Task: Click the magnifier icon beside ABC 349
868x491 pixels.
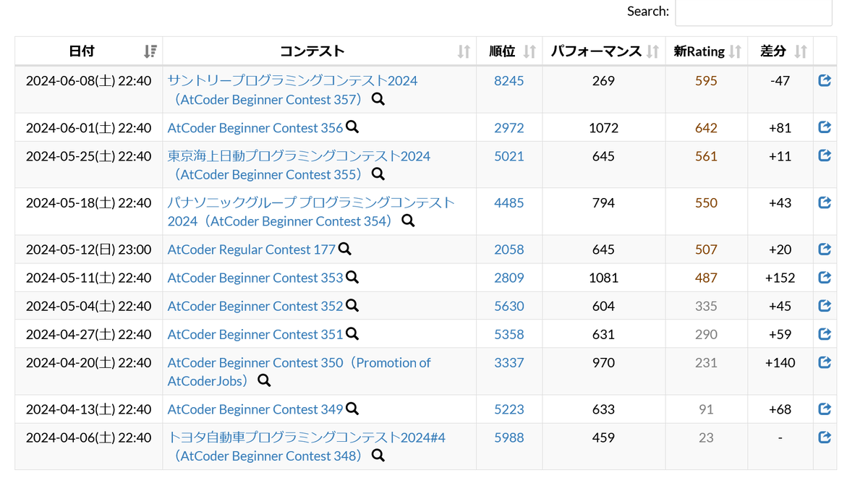Action: [352, 409]
